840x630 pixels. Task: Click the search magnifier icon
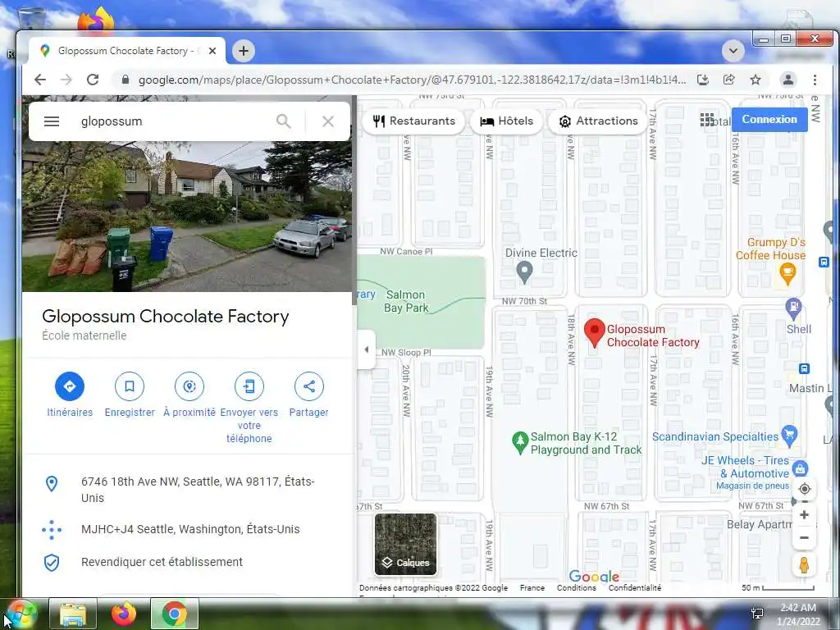tap(283, 121)
